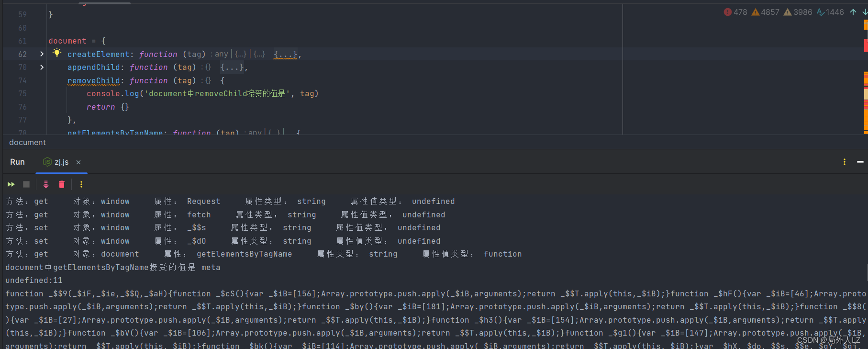Click the '_$dO' property in console
Viewport: 868px width, 349px height.
[196, 241]
